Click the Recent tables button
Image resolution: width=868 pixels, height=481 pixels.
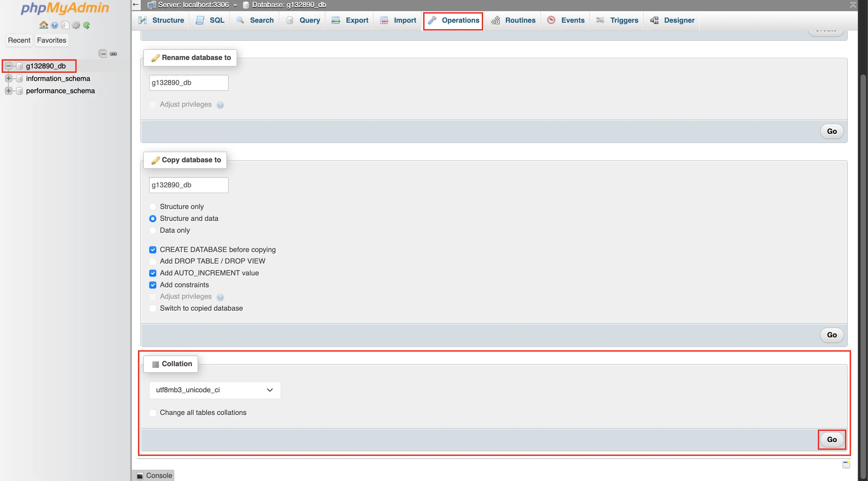point(19,40)
